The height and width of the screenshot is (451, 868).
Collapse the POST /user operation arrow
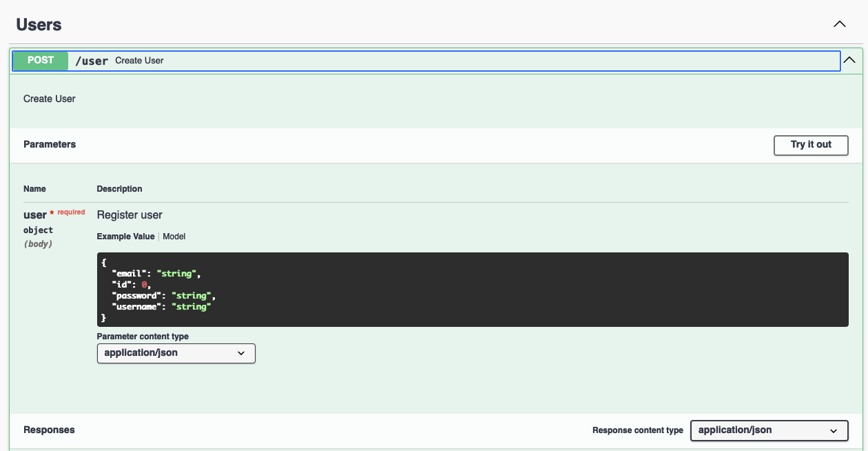point(849,60)
